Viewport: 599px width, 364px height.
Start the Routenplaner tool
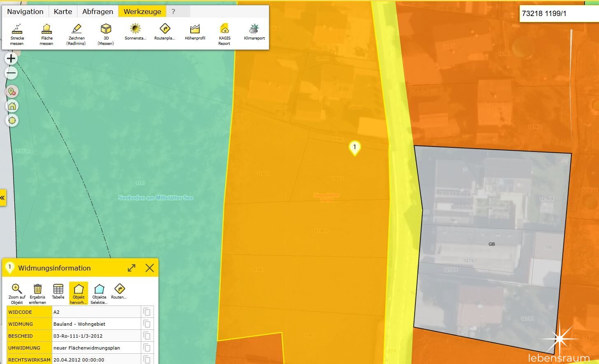(165, 32)
